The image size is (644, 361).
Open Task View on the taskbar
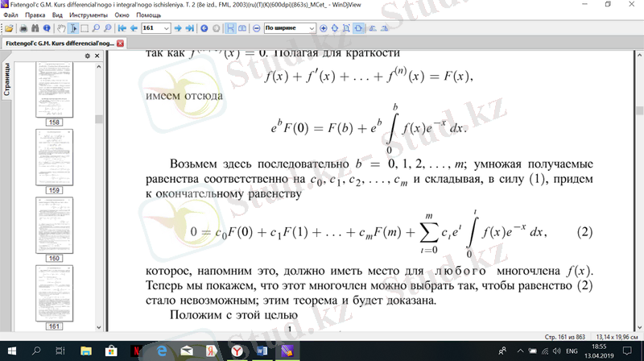[x=60, y=351]
